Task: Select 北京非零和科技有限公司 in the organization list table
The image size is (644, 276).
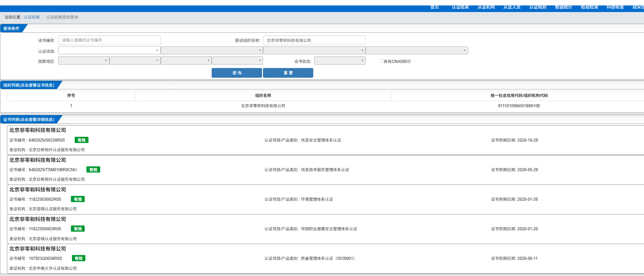Action: pyautogui.click(x=263, y=106)
